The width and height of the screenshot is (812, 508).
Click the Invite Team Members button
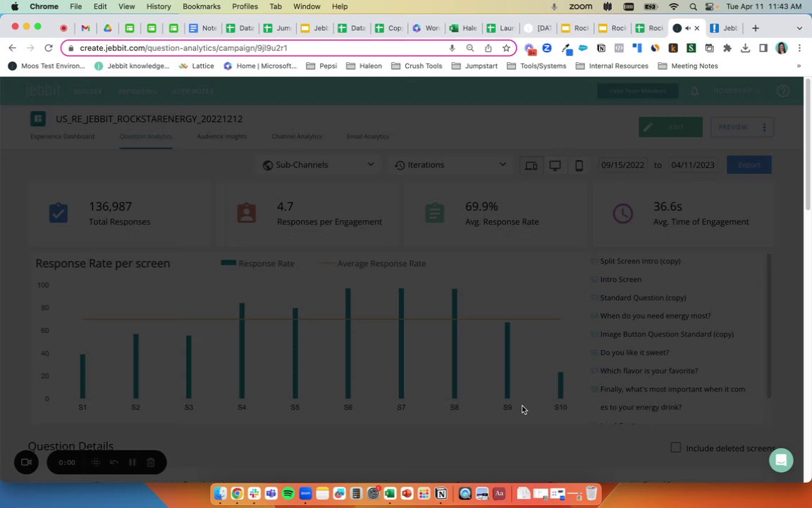(x=637, y=91)
